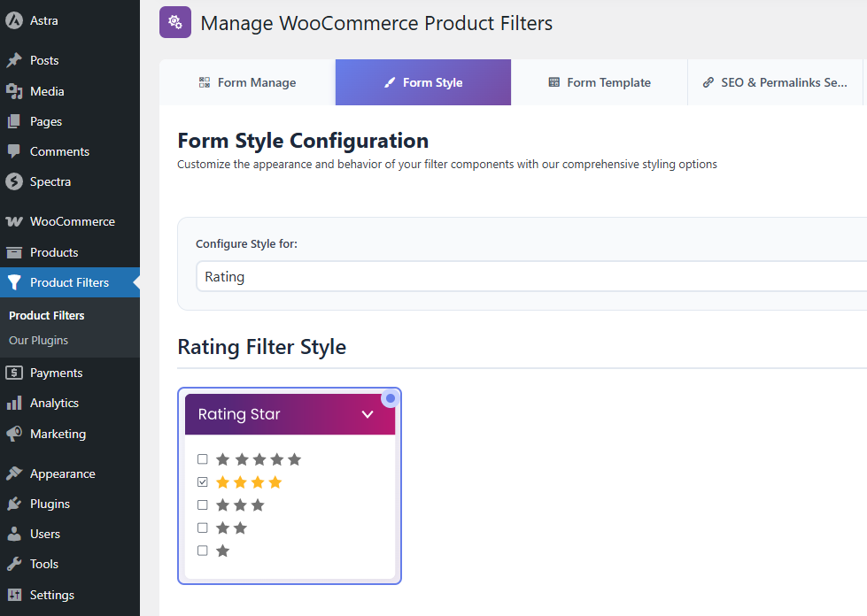Click the Appearance paintbrush icon

point(14,474)
